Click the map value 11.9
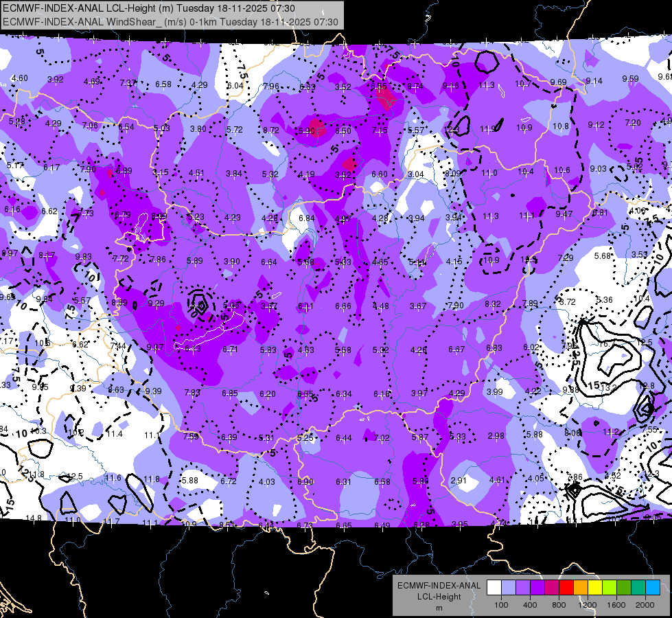The image size is (672, 618). [488, 128]
